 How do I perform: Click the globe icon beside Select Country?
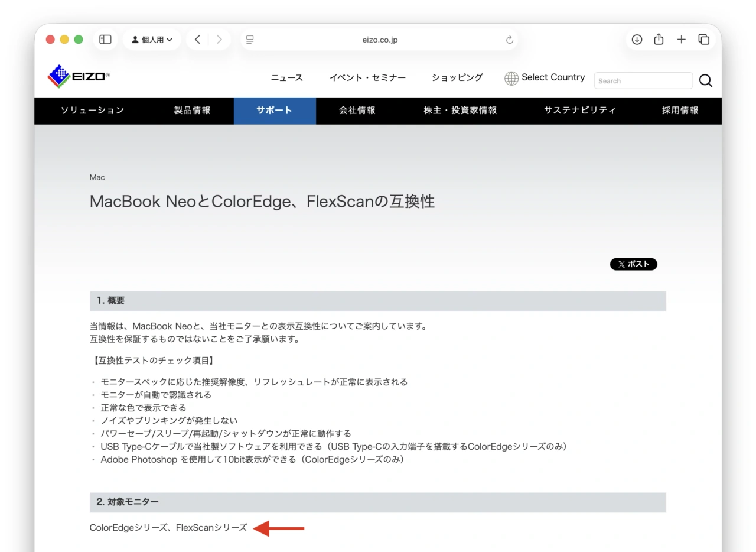pos(511,78)
